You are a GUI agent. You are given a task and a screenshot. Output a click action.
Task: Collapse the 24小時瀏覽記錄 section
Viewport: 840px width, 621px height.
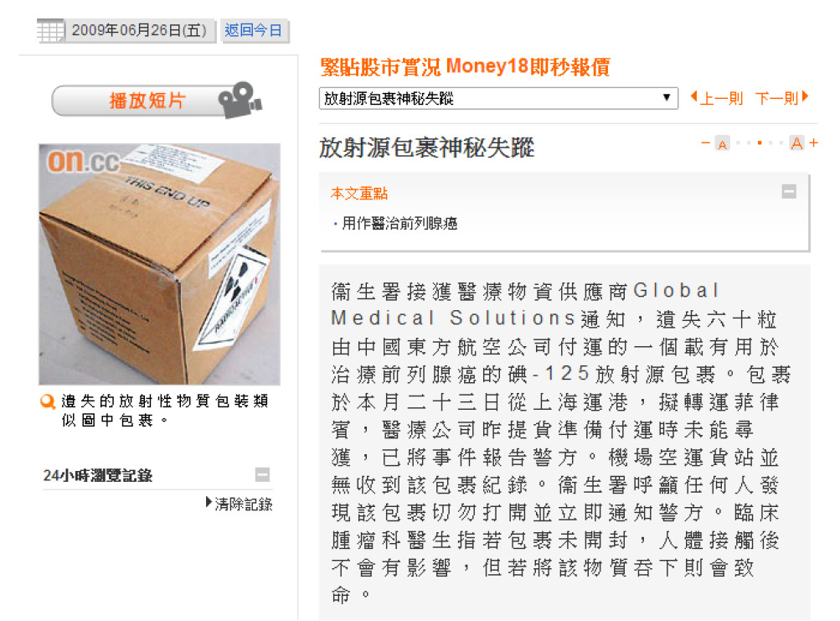point(262,474)
